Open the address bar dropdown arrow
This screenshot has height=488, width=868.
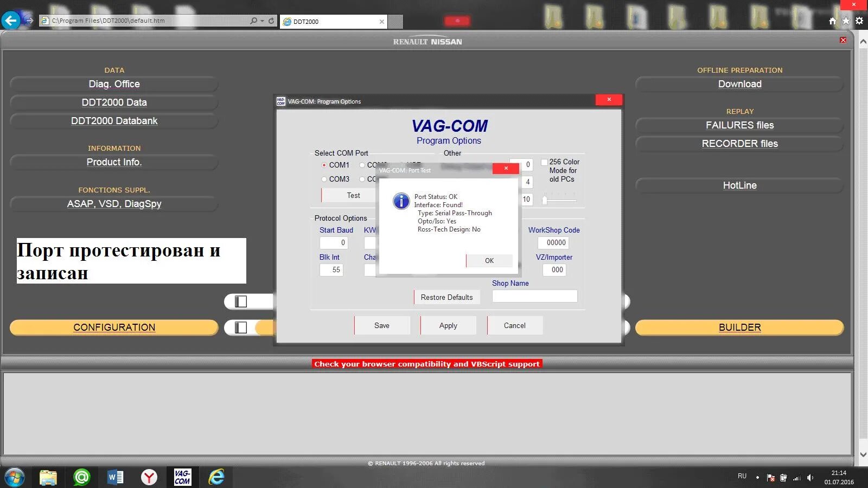click(x=262, y=21)
